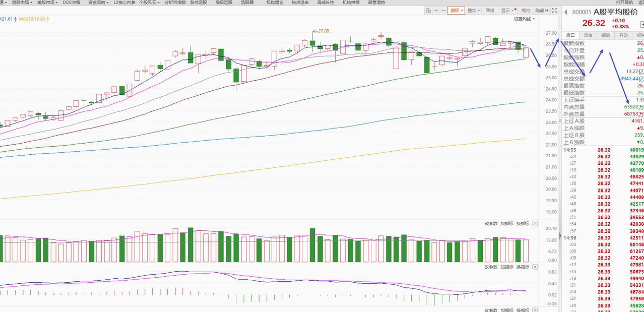This screenshot has width=644, height=312.
Task: Click the 最高指数 row
Action: (604, 86)
